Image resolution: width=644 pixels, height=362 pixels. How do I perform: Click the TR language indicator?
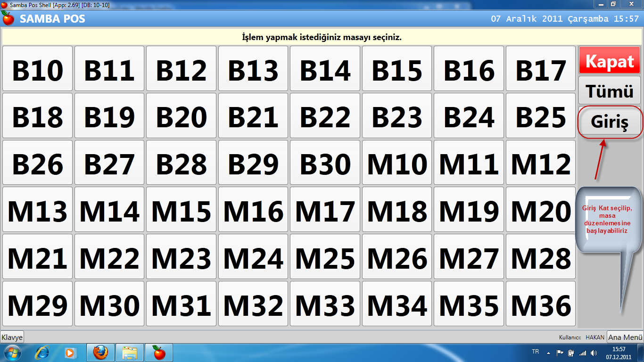[535, 352]
